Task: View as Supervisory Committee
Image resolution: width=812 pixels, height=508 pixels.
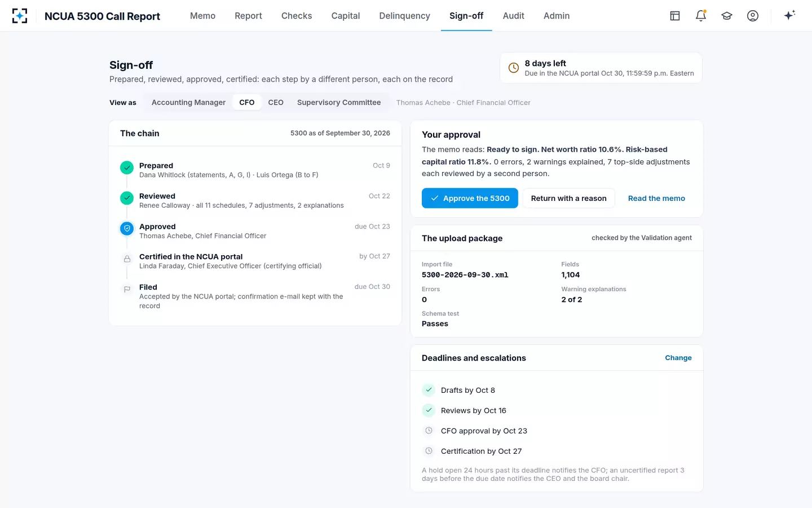Action: [x=339, y=102]
